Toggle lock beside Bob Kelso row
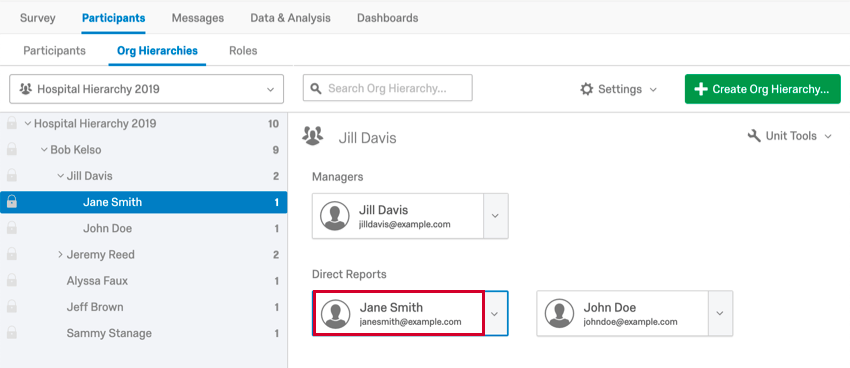Viewport: 850px width, 368px height. point(11,150)
